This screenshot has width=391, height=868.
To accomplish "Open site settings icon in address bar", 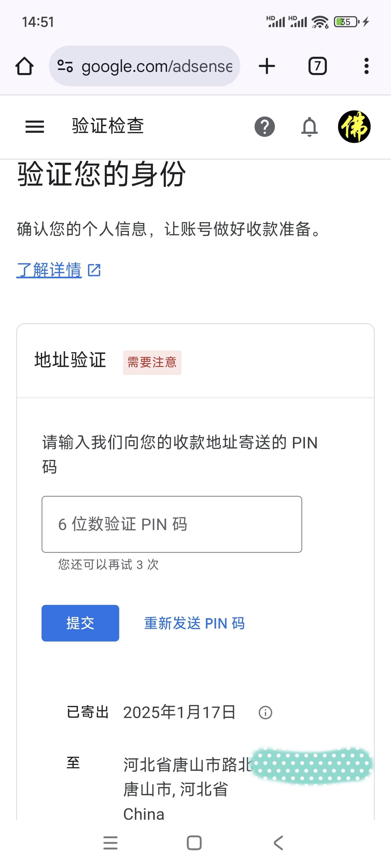I will tap(65, 66).
